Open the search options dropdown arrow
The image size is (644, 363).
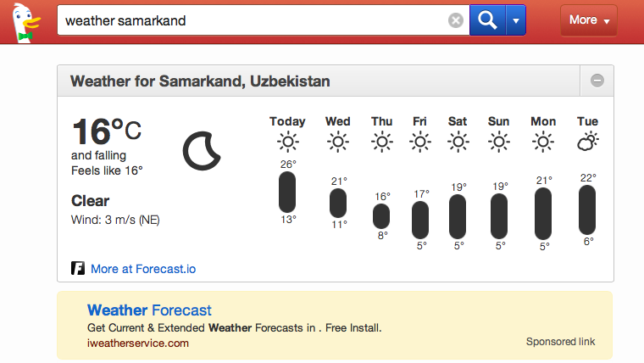coord(515,20)
